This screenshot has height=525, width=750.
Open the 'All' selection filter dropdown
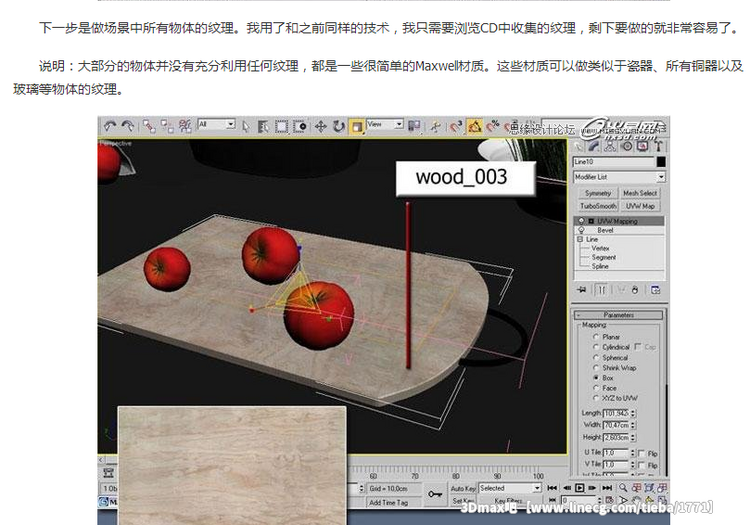[x=216, y=125]
